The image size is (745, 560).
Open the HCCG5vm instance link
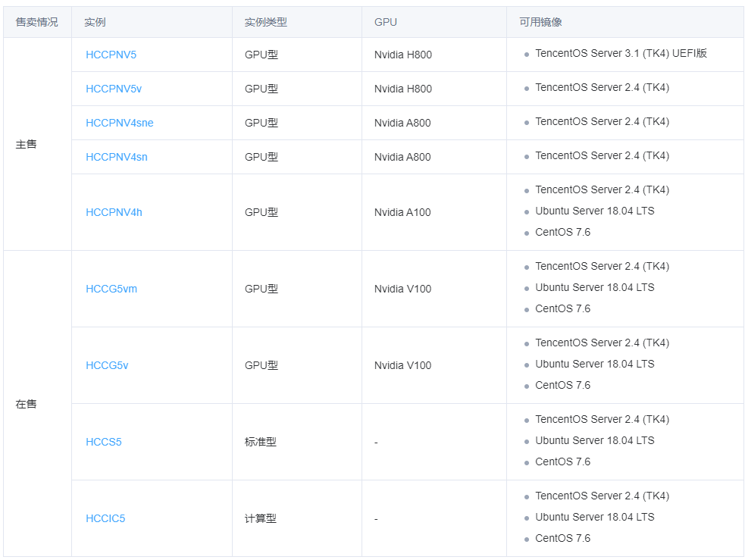coord(111,289)
